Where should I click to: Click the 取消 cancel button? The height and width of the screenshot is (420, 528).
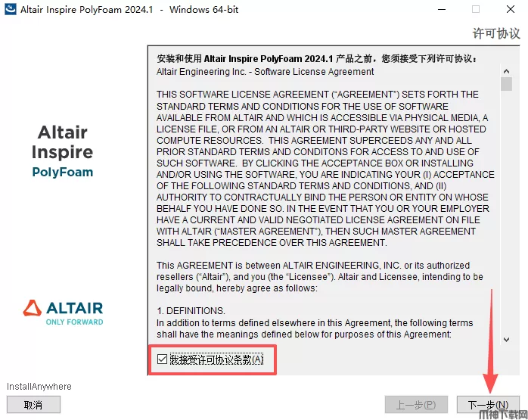point(33,405)
